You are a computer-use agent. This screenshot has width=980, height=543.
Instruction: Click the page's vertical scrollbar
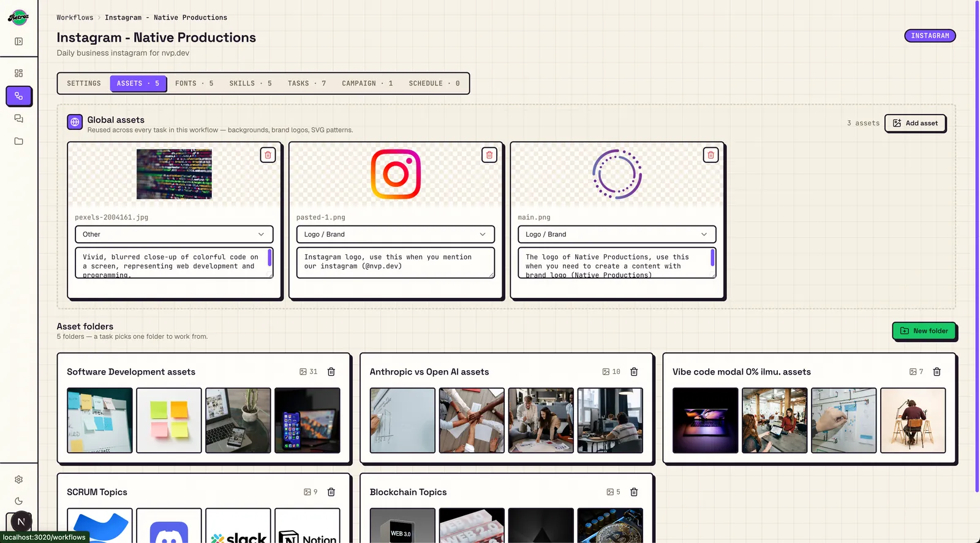click(976, 246)
